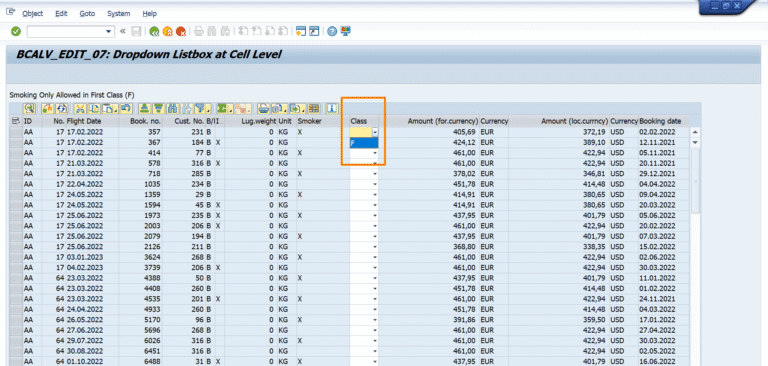
Task: Open the Edit menu
Action: [x=61, y=14]
